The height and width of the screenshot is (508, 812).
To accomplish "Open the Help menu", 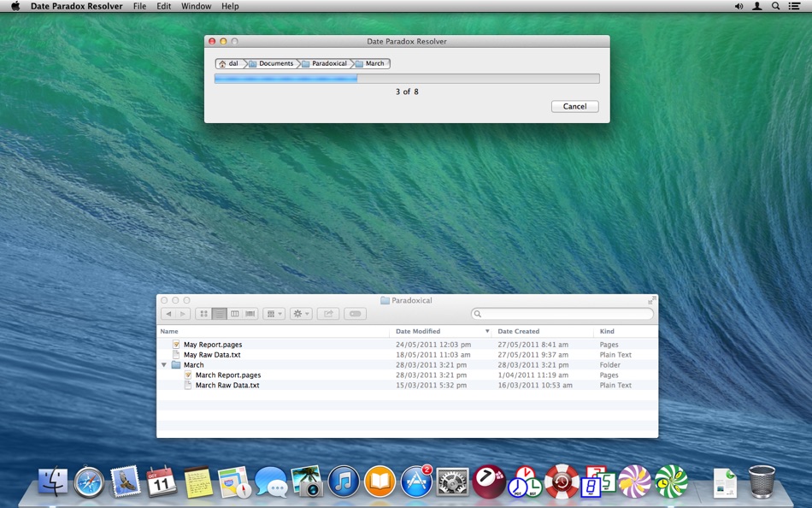I will click(230, 6).
